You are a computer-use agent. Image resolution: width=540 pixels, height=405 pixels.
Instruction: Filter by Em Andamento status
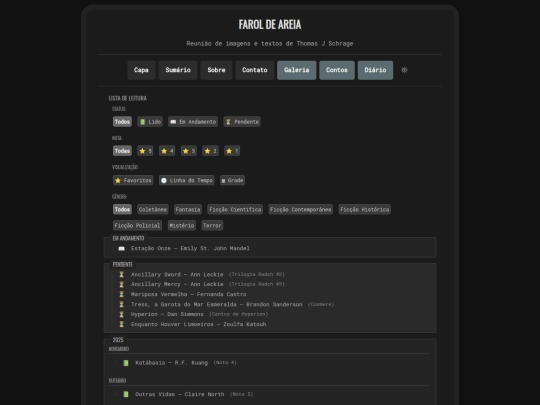tap(193, 122)
